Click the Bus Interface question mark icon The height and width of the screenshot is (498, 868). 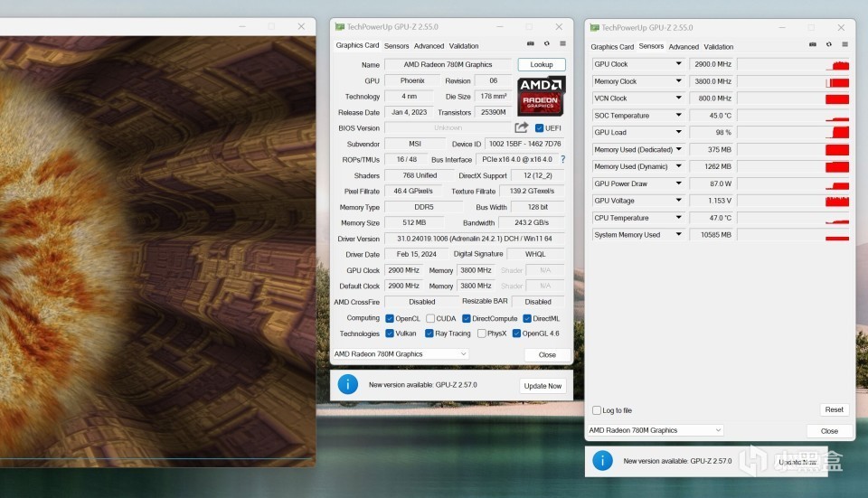point(562,159)
